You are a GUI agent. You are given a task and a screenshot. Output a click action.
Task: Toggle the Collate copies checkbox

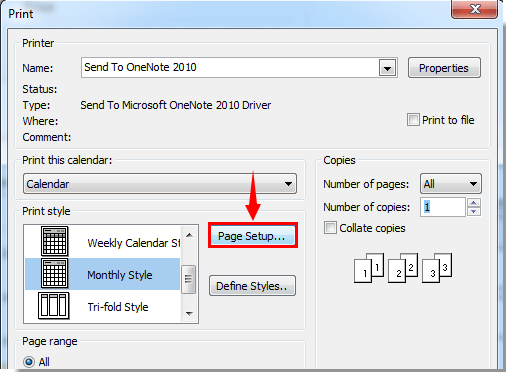330,228
